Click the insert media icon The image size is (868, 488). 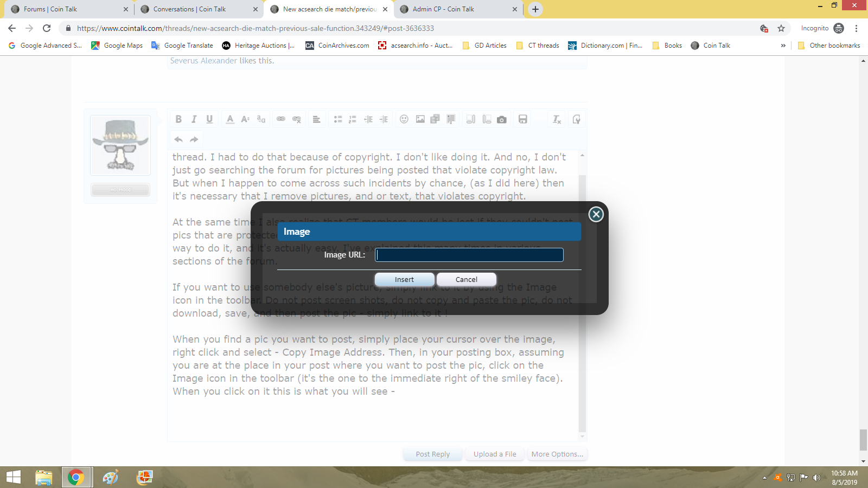tap(435, 119)
